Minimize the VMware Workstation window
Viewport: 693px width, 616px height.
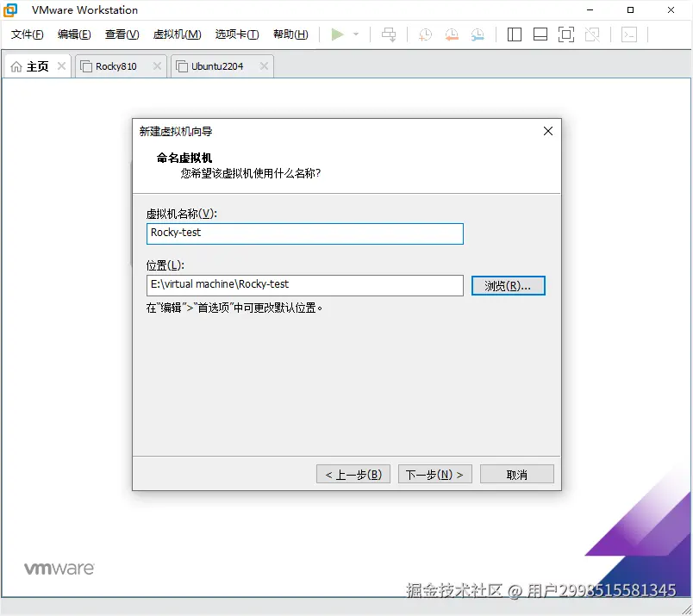click(590, 9)
